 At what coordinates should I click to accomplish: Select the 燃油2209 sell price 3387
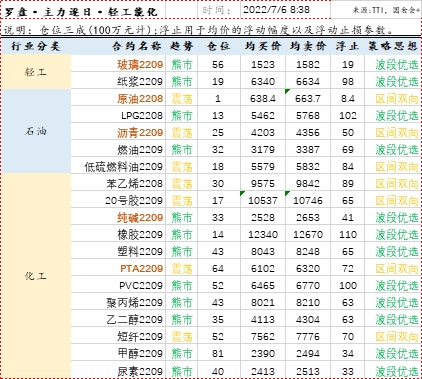tap(308, 149)
